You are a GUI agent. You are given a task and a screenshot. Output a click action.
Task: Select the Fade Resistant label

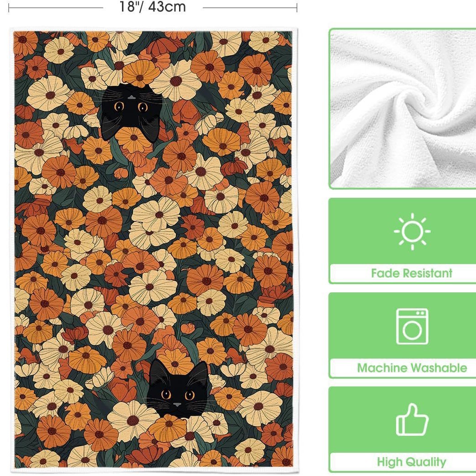click(411, 273)
